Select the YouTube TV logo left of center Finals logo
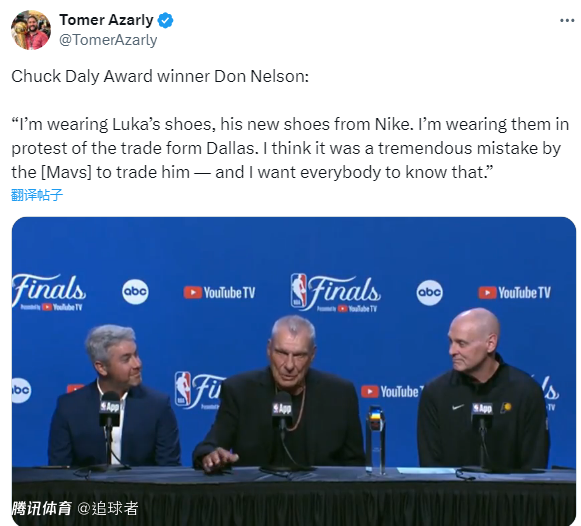 click(219, 293)
